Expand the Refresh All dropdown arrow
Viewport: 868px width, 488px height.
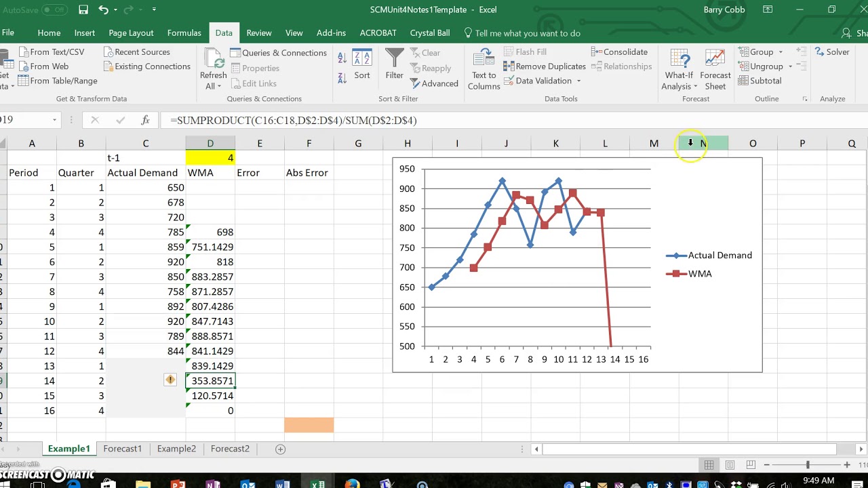[220, 86]
